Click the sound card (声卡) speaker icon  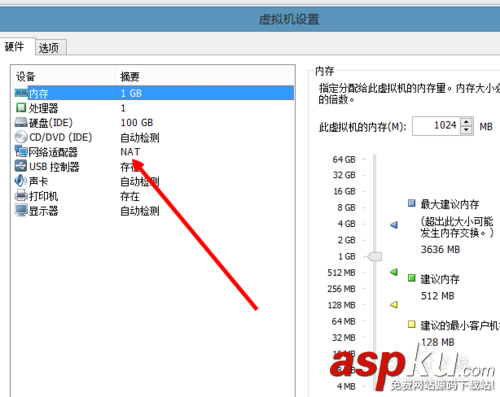pyautogui.click(x=21, y=181)
